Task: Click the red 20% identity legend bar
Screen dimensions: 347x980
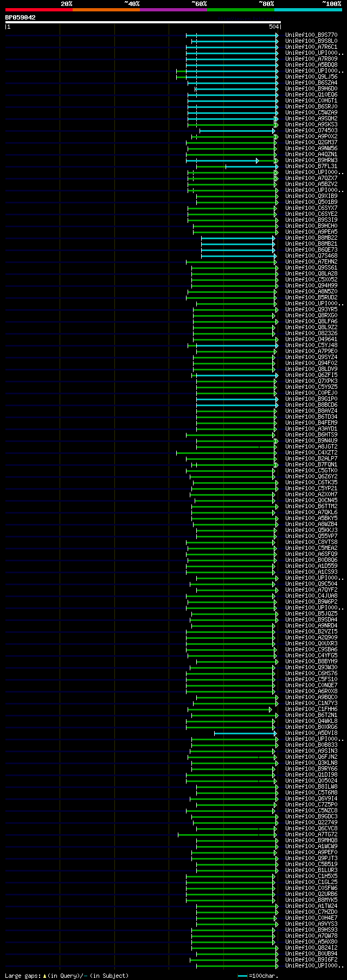Action: (38, 10)
